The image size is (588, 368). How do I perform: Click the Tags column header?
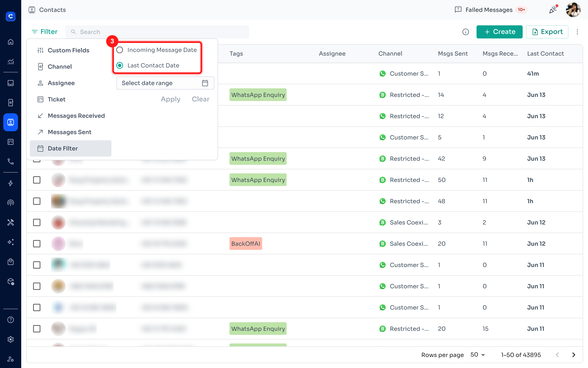(x=236, y=54)
